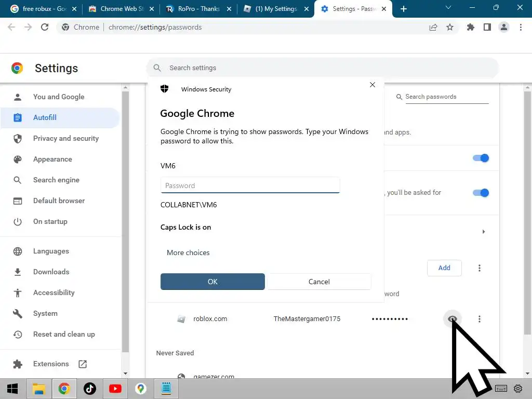Toggle the offer to save passwords switch
Viewport: 532px width, 399px height.
pyautogui.click(x=481, y=158)
